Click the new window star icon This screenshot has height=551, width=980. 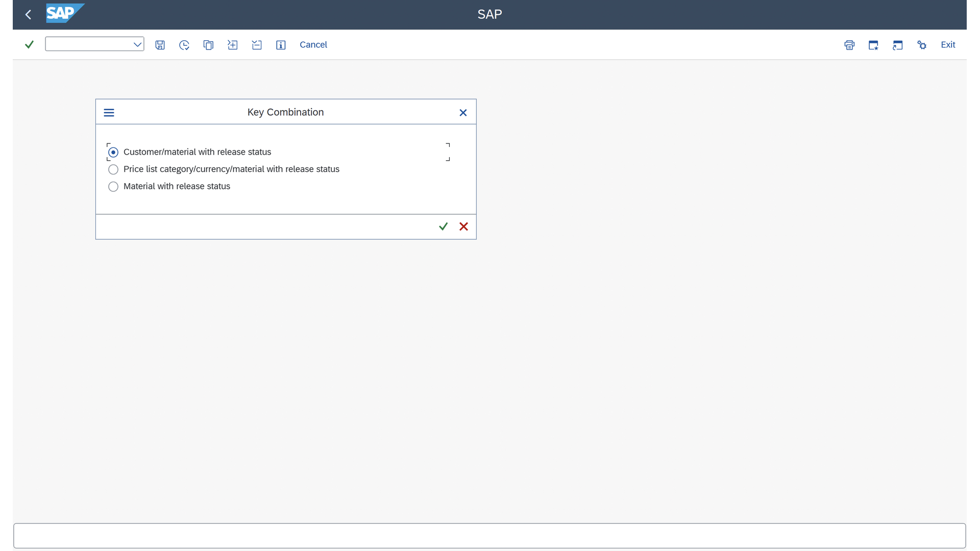coord(873,45)
